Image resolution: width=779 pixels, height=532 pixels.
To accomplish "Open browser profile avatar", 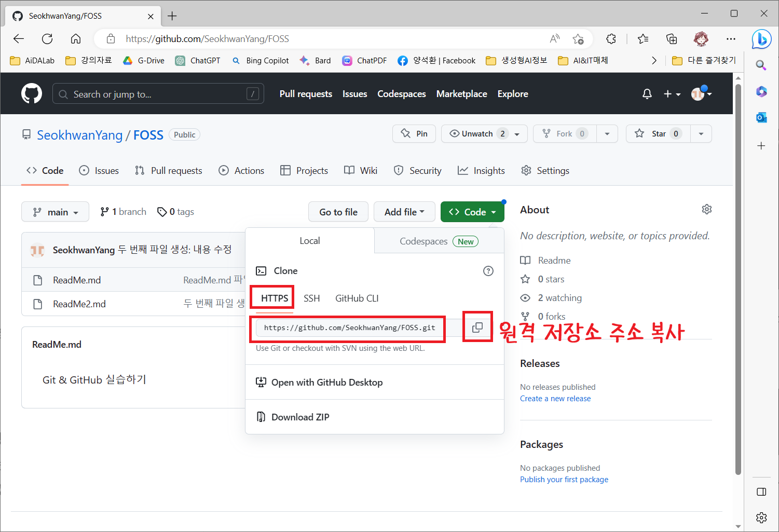I will coord(701,39).
